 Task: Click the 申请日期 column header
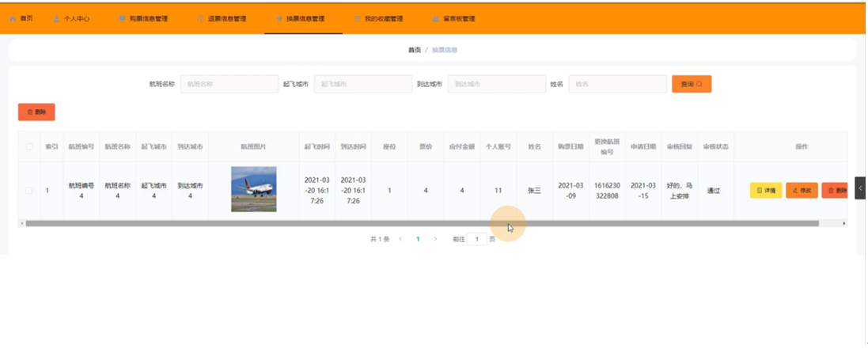[x=642, y=147]
